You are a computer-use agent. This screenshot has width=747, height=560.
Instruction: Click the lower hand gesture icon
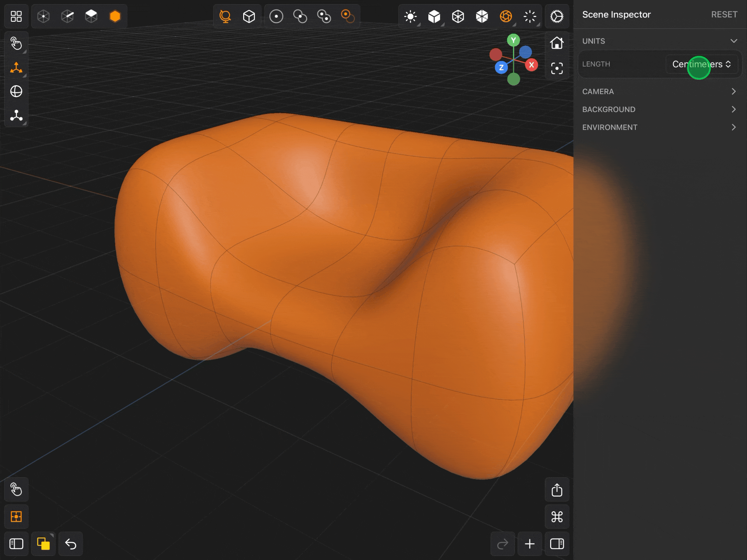coord(16,489)
